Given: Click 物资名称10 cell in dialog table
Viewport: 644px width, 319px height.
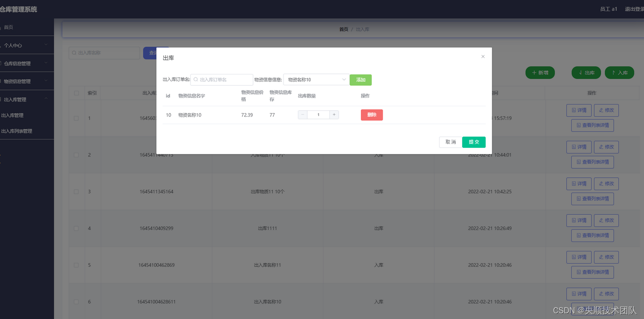Looking at the screenshot, I should [x=190, y=115].
